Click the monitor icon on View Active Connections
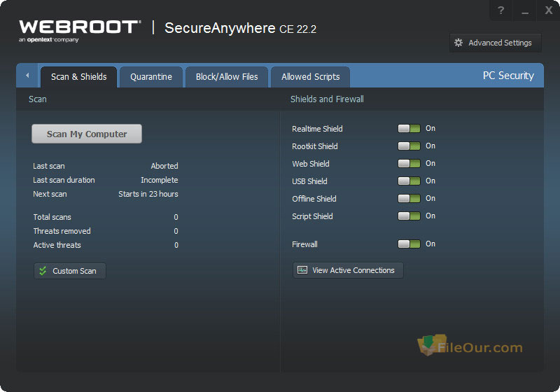 coord(302,270)
